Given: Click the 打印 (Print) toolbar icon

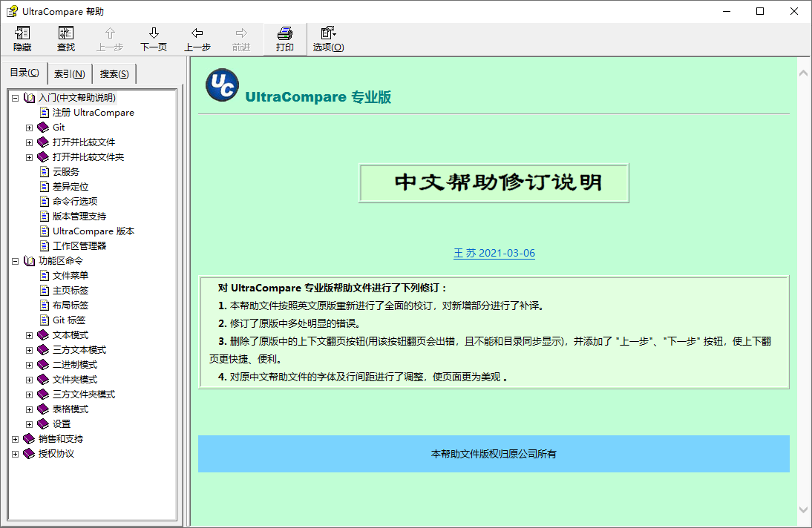Looking at the screenshot, I should [285, 33].
